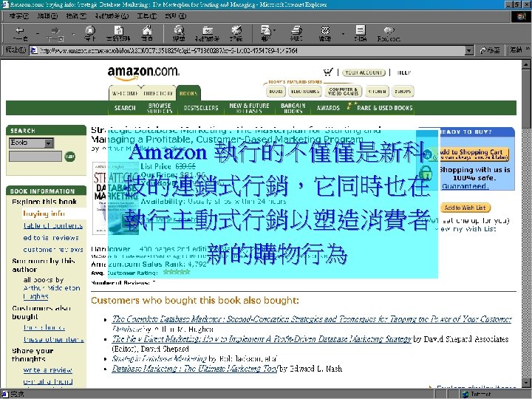This screenshot has width=532, height=399.
Task: Go to the browser Home page
Action: [x=147, y=34]
